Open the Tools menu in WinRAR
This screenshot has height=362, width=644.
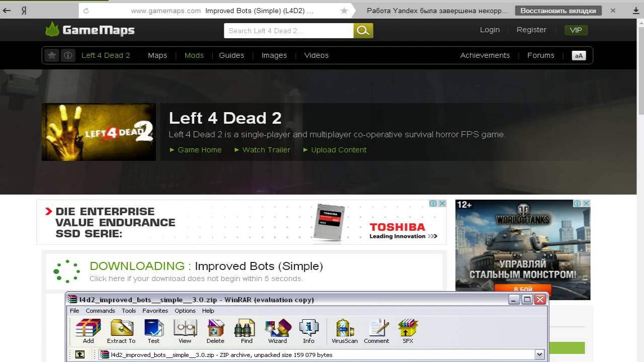129,311
